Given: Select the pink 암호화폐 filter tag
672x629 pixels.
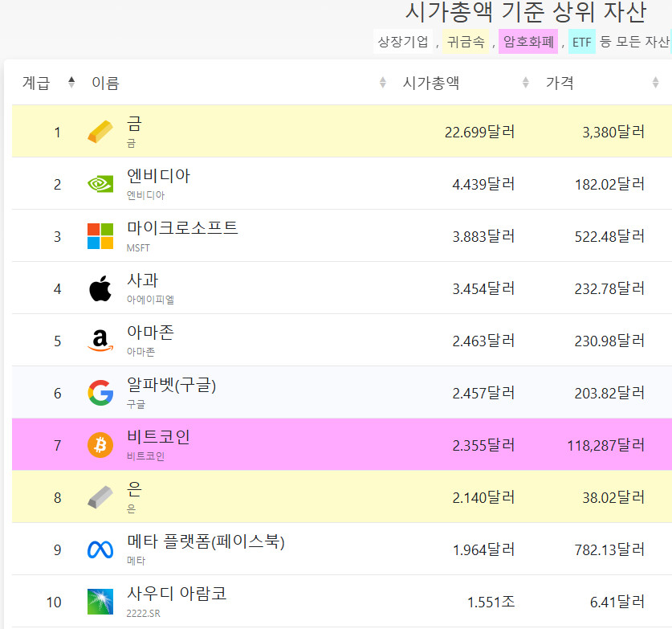Looking at the screenshot, I should pos(528,42).
